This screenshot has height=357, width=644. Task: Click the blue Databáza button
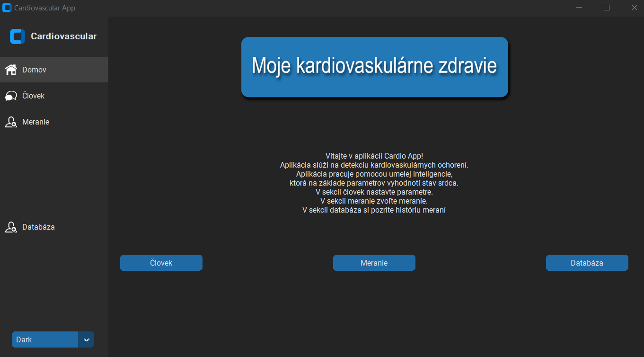pyautogui.click(x=587, y=263)
